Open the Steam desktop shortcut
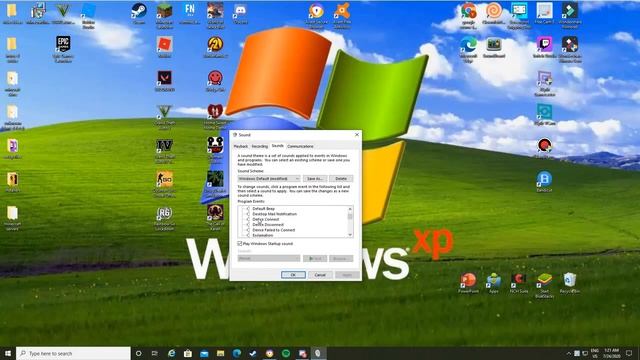This screenshot has height=360, width=640. pyautogui.click(x=139, y=12)
